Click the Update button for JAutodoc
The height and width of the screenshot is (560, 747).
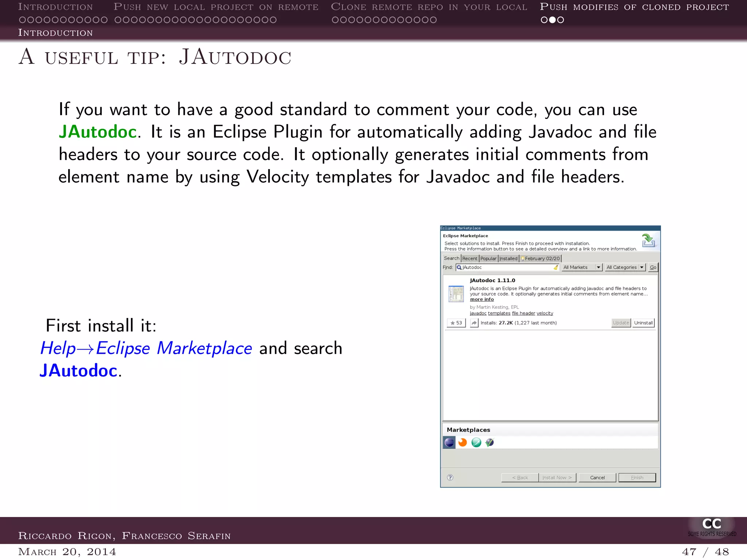pyautogui.click(x=621, y=323)
